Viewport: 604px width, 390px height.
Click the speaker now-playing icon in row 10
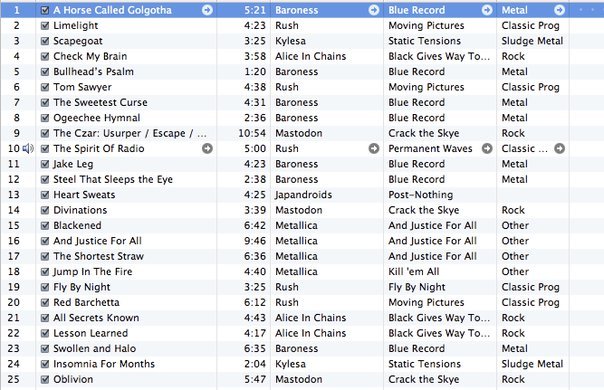28,148
